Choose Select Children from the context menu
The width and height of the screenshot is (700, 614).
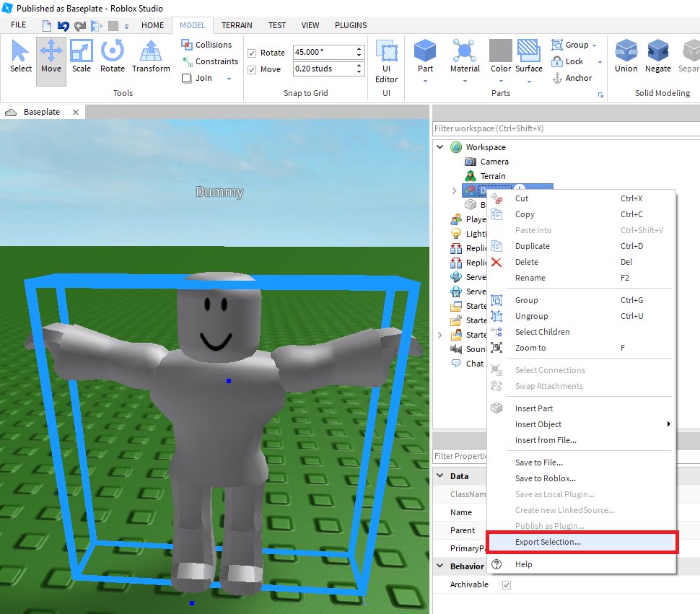582,332
